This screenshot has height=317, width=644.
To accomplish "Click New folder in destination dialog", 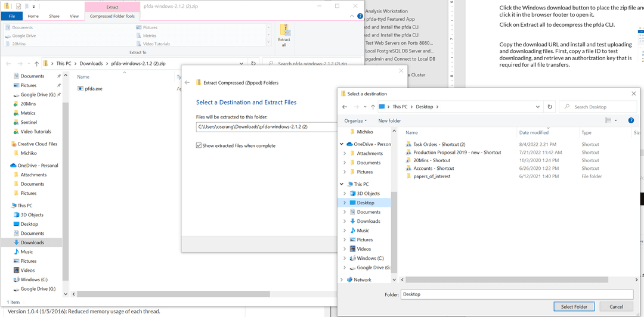I will pos(389,120).
